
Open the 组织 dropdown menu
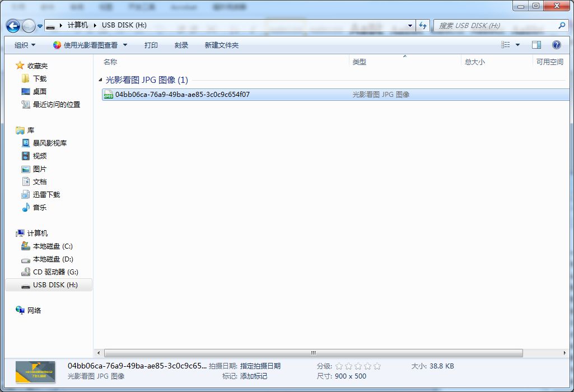(24, 45)
